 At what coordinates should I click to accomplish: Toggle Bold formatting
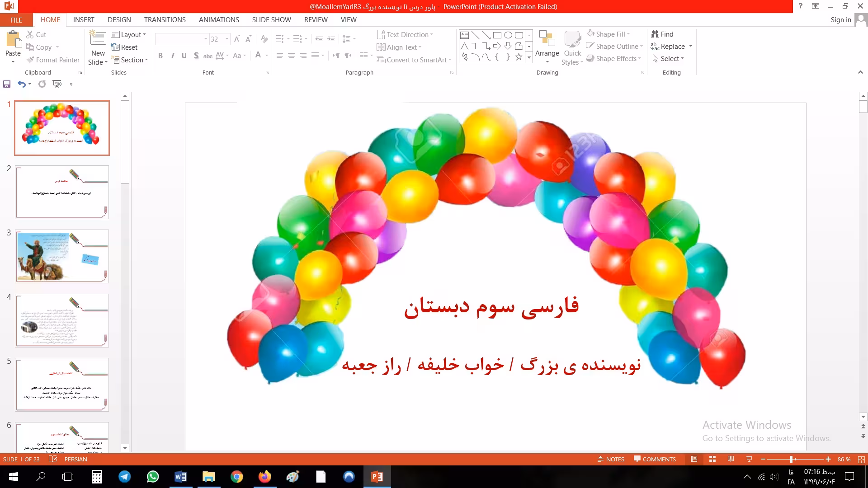[160, 56]
